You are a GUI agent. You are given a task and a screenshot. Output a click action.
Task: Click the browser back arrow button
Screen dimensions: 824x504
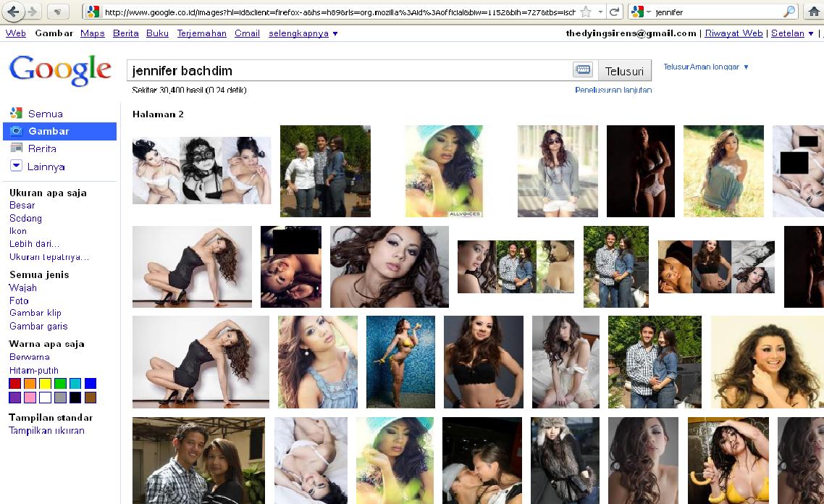pyautogui.click(x=14, y=12)
